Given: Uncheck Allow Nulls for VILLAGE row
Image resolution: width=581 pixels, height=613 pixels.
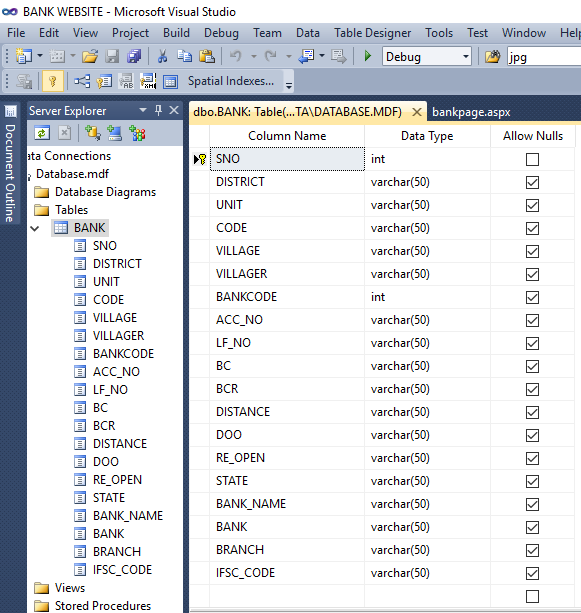Looking at the screenshot, I should (x=532, y=251).
